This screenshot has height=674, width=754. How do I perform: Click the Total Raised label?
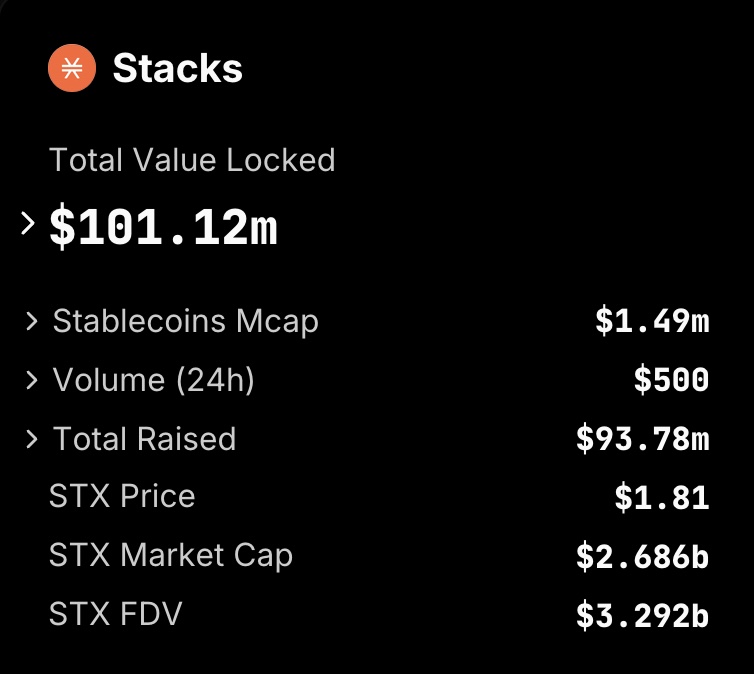click(144, 438)
